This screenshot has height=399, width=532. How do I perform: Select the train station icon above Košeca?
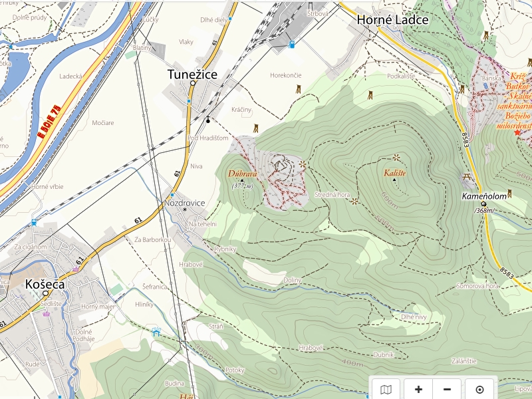click(34, 223)
